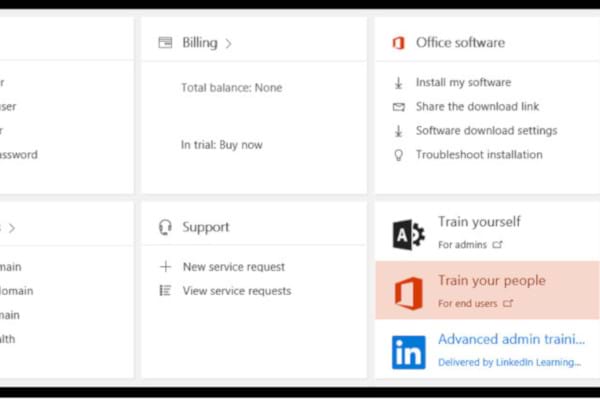This screenshot has height=400, width=600.
Task: Click In trial: Buy now
Action: (222, 145)
